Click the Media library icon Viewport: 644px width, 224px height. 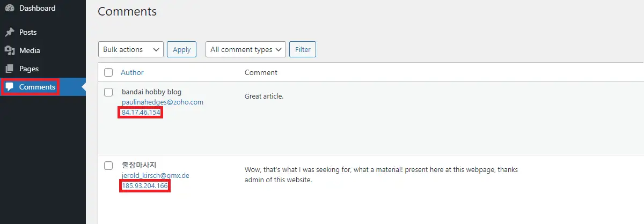(x=10, y=50)
